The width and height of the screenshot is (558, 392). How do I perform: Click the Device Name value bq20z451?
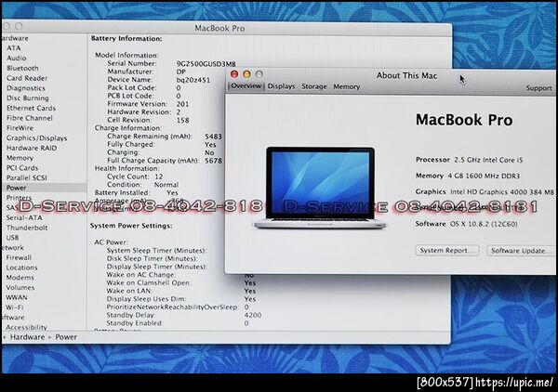[x=193, y=80]
